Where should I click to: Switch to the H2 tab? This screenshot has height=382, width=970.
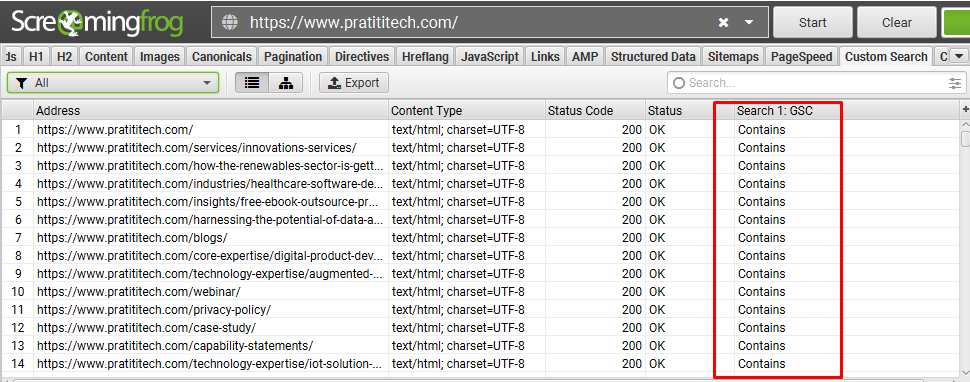point(64,57)
